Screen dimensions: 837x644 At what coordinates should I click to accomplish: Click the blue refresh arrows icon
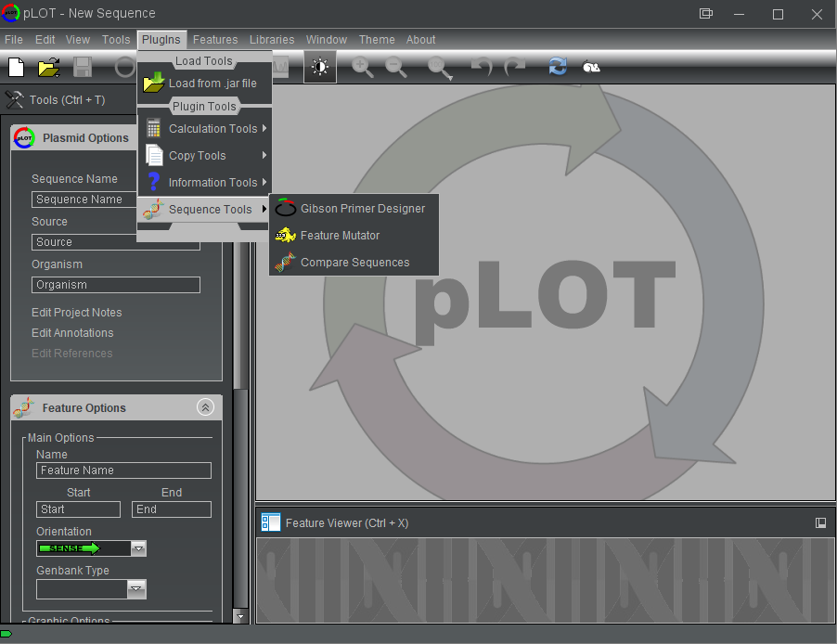point(558,67)
